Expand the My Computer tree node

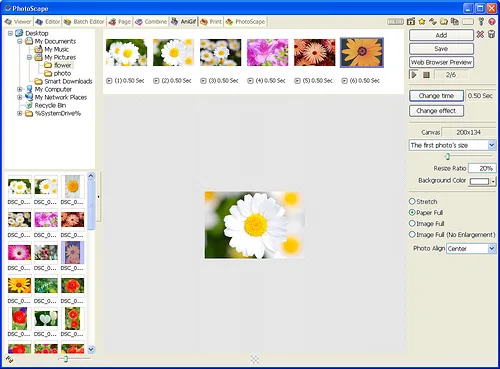[20, 89]
